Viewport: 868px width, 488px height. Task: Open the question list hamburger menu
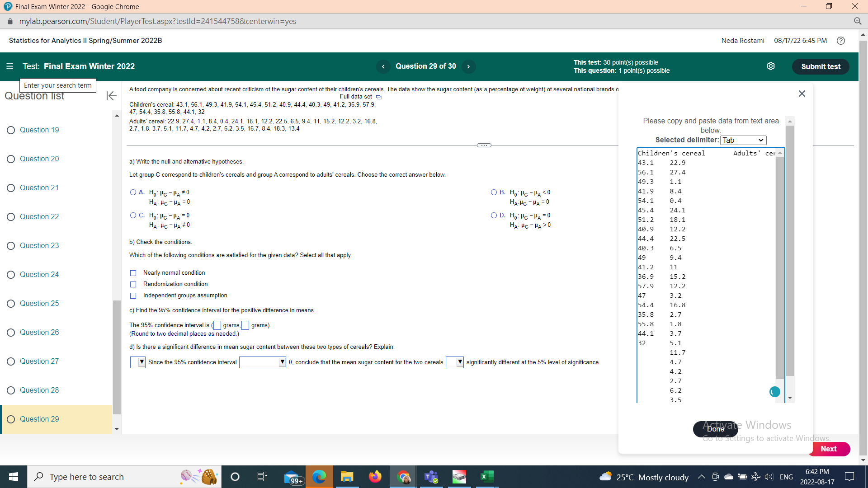(9, 66)
